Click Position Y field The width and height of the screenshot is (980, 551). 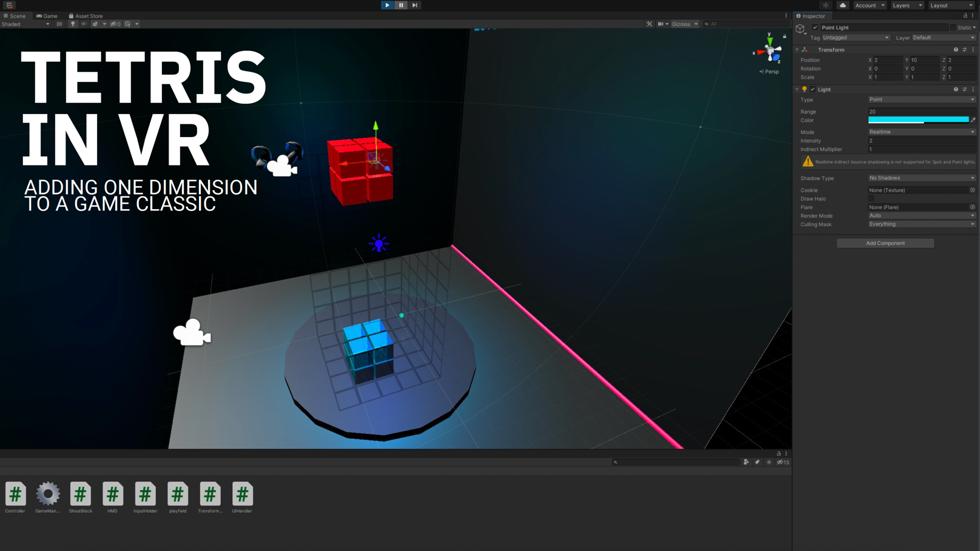924,60
